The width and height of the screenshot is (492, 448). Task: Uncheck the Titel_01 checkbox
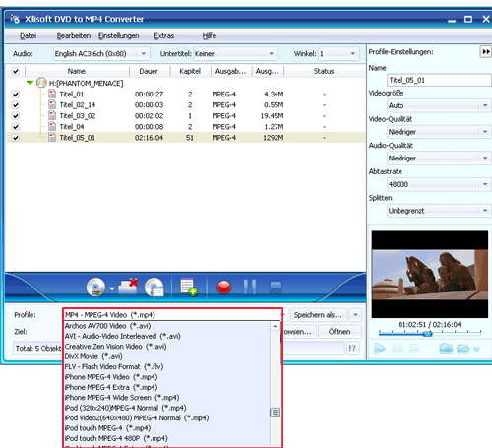pyautogui.click(x=16, y=95)
